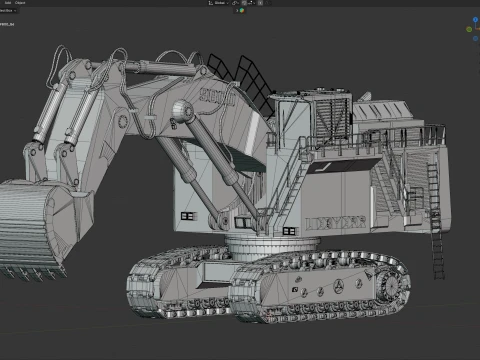The width and height of the screenshot is (480, 360).
Task: Click the transform orientation axes icon
Action: pos(210,3)
